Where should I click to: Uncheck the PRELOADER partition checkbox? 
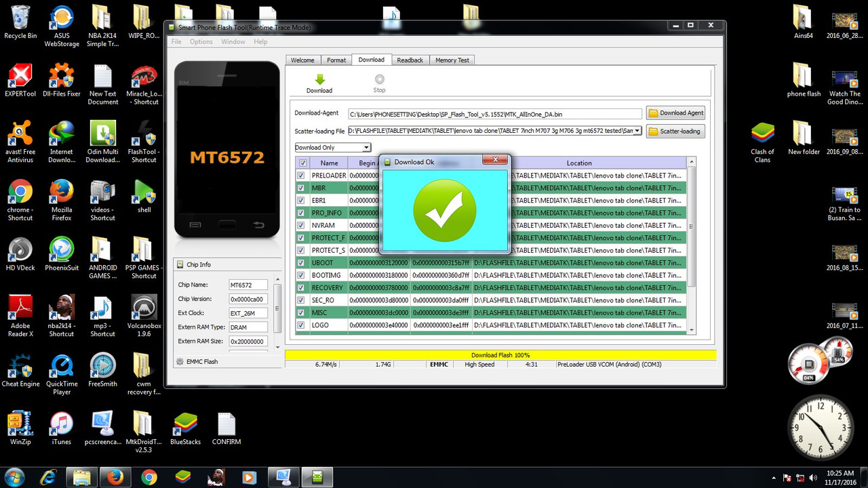coord(301,176)
